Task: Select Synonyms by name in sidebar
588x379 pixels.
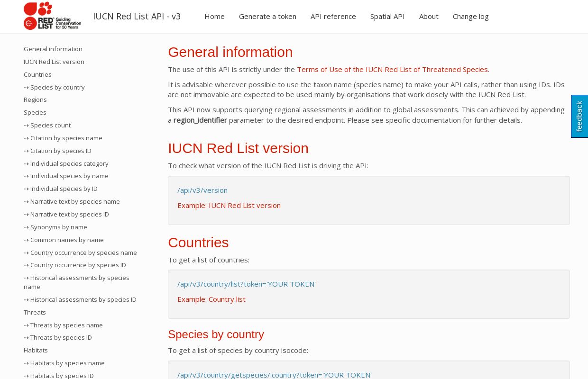Action: pyautogui.click(x=55, y=227)
